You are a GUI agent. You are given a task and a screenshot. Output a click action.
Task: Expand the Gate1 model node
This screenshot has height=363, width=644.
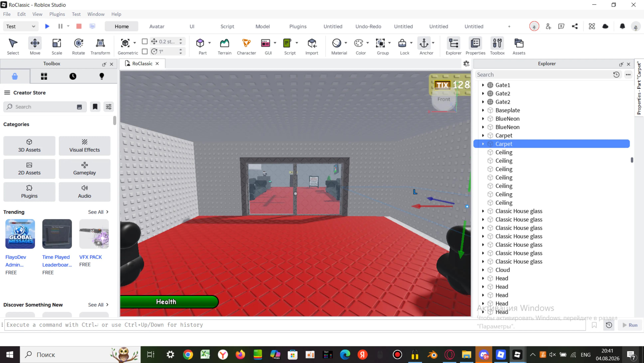(483, 85)
